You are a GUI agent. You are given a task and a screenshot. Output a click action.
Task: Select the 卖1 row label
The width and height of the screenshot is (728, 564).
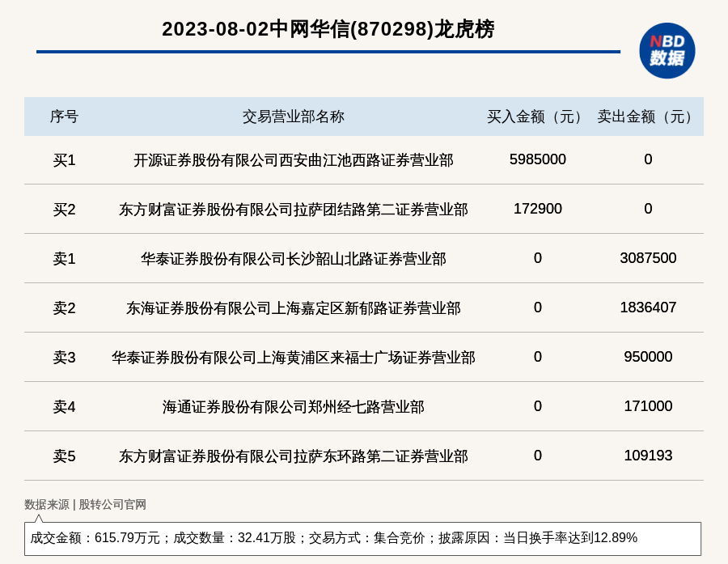[x=64, y=259]
